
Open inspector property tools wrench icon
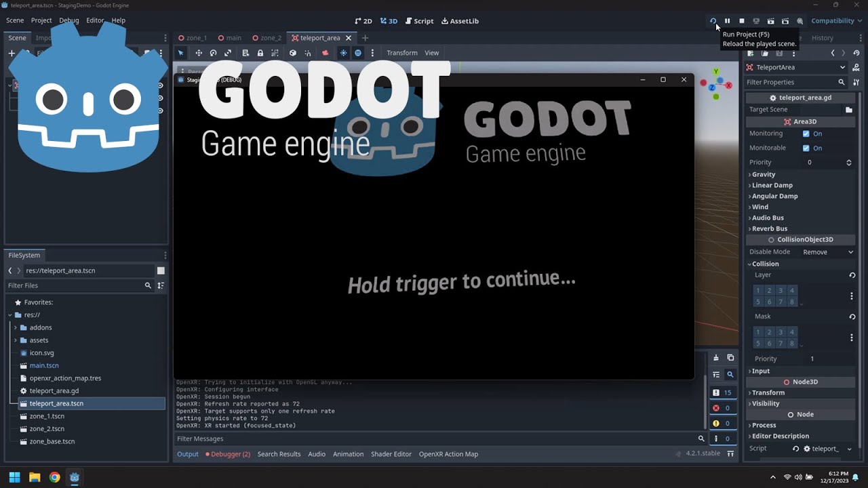tap(856, 82)
